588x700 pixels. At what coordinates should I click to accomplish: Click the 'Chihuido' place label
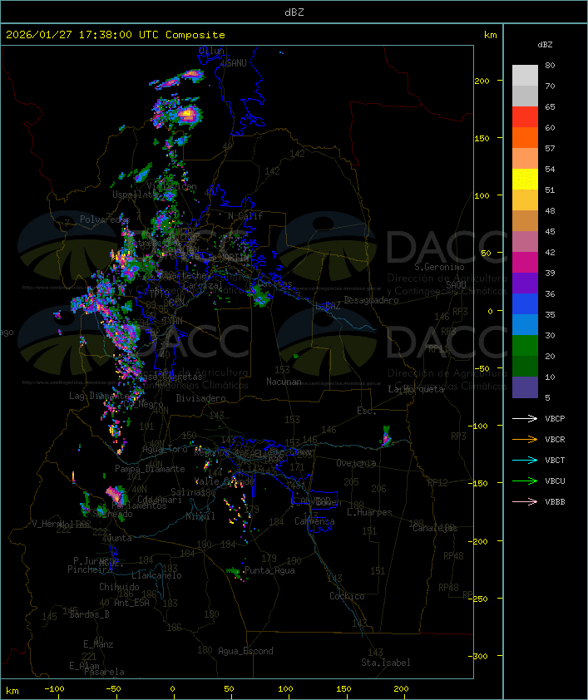tap(119, 587)
